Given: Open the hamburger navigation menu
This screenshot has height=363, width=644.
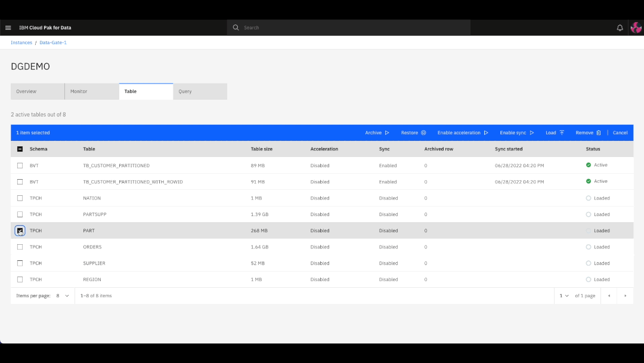Looking at the screenshot, I should tap(8, 27).
